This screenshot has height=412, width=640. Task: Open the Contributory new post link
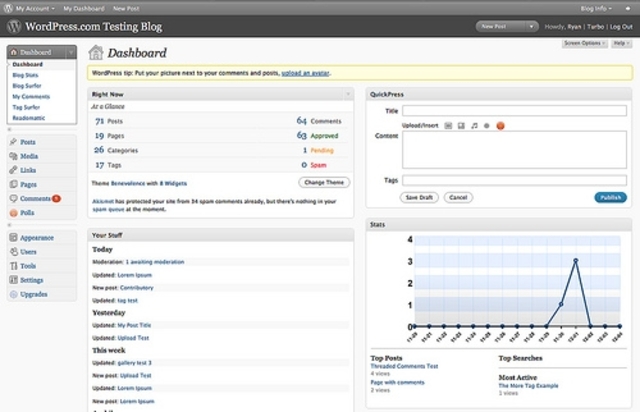pos(137,288)
